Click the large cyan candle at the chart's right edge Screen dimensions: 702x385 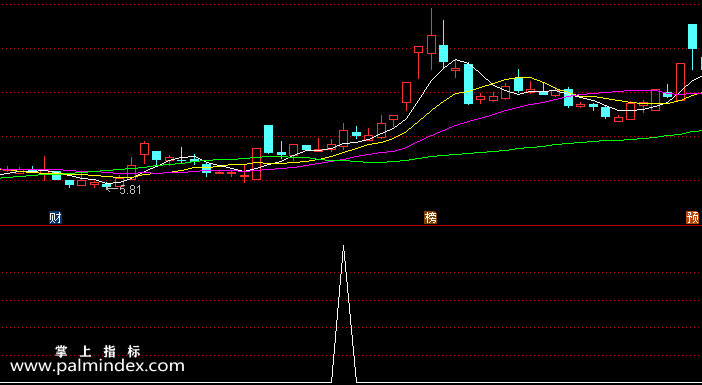pos(692,37)
